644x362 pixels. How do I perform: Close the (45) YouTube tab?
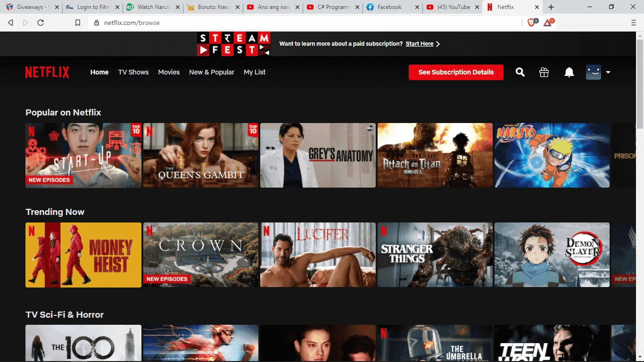[x=477, y=7]
